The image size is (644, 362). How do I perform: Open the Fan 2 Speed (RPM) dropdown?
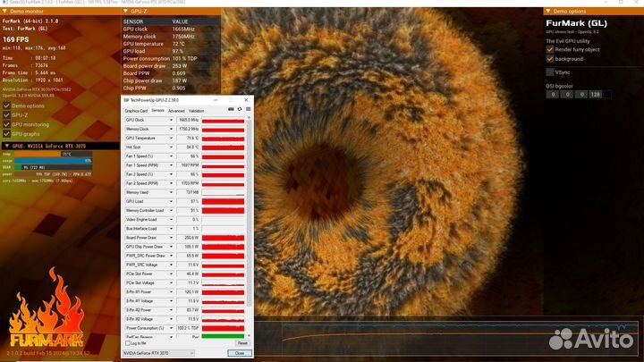tap(171, 183)
